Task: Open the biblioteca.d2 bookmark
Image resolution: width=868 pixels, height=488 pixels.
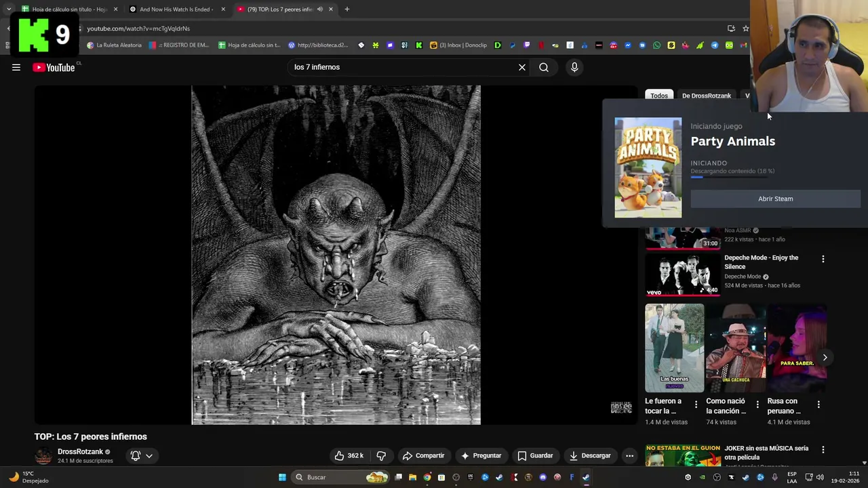Action: pyautogui.click(x=317, y=45)
